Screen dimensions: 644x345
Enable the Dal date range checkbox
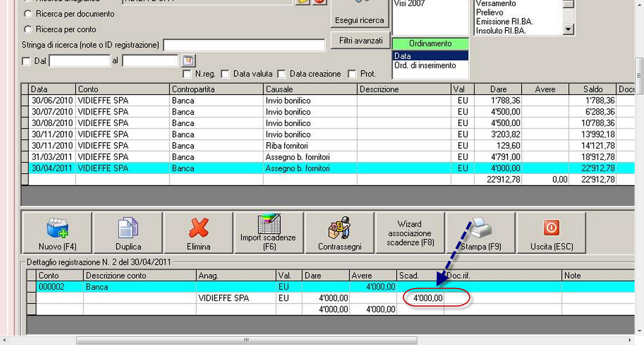tap(27, 61)
